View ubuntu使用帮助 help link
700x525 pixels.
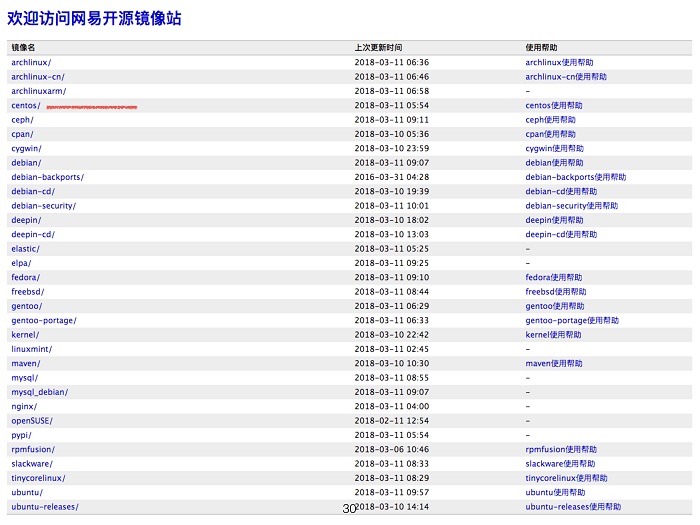pos(555,492)
